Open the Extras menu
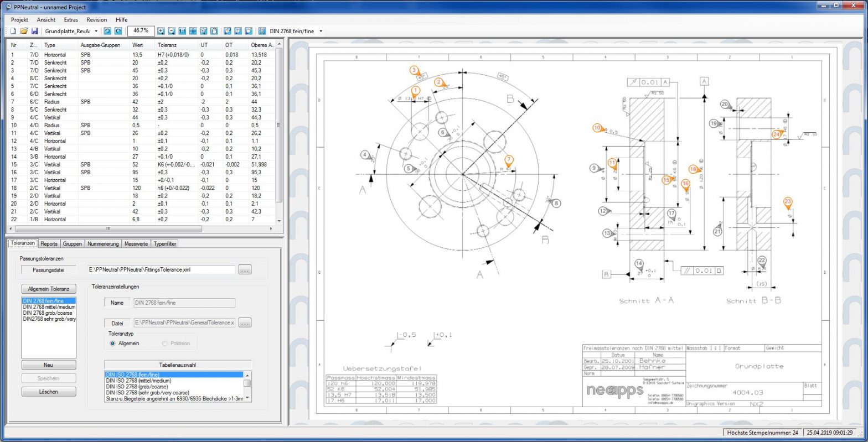868x442 pixels. [71, 19]
